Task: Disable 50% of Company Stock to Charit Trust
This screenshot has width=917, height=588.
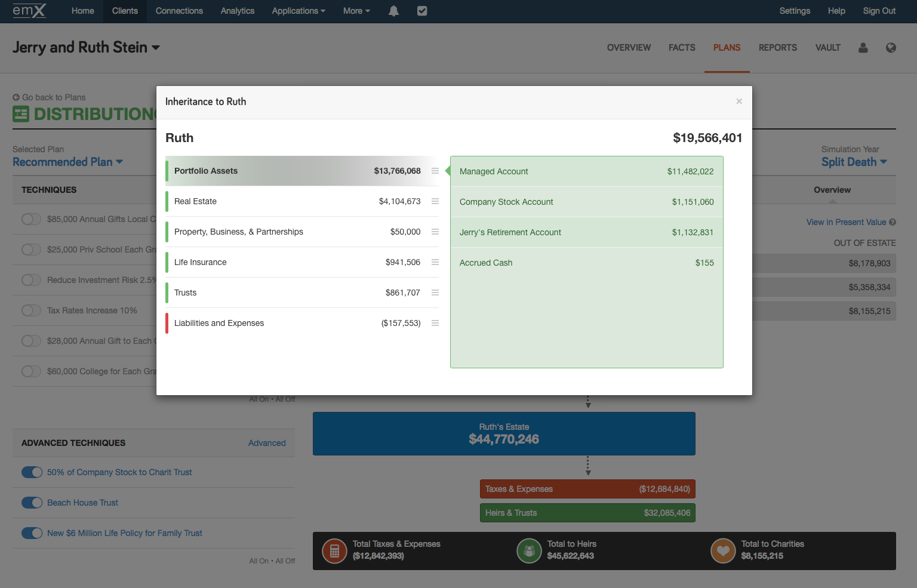Action: [32, 472]
